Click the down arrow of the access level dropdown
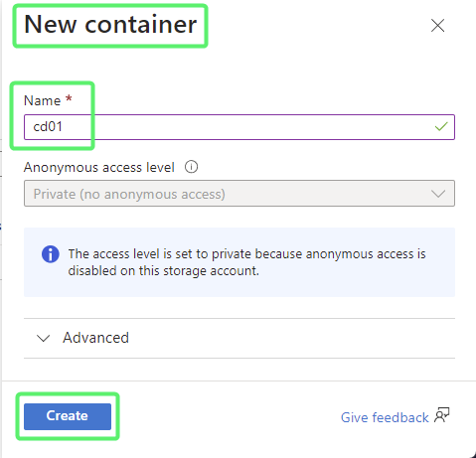This screenshot has height=458, width=476. [x=438, y=194]
